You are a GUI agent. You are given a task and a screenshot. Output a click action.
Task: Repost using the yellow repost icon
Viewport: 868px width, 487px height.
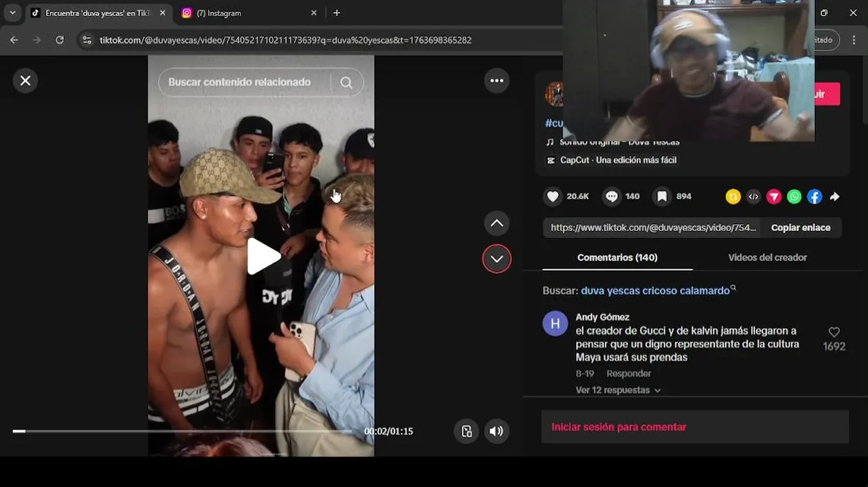click(733, 197)
